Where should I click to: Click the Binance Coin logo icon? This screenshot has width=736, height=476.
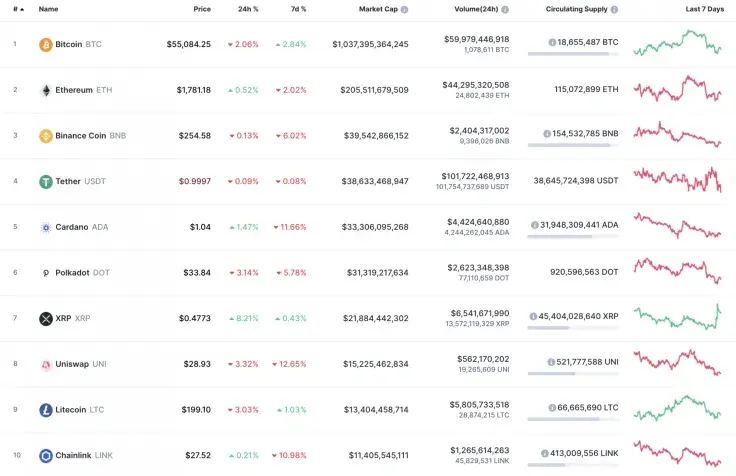[x=45, y=136]
